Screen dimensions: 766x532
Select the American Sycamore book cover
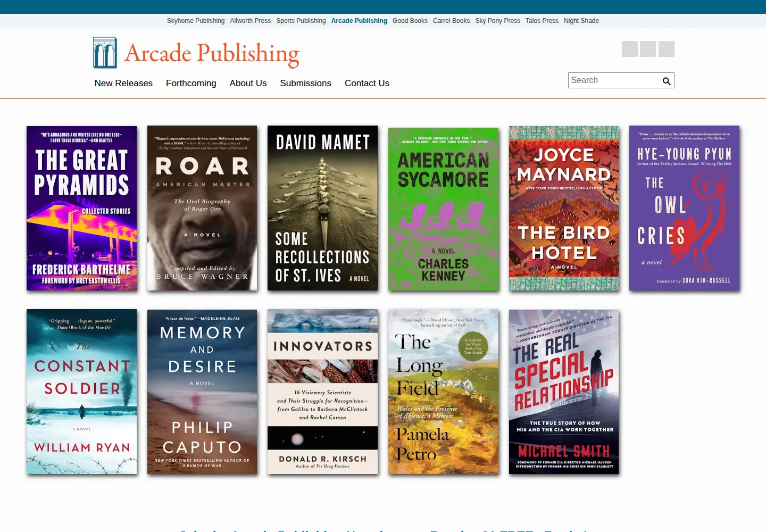pyautogui.click(x=444, y=209)
